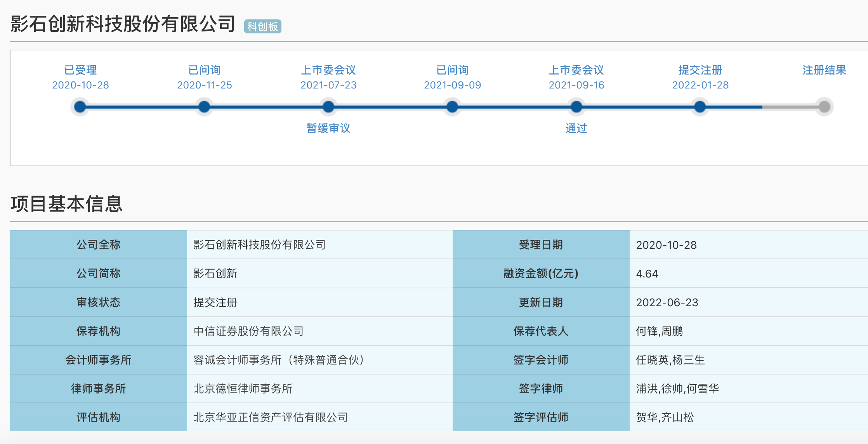The image size is (868, 444).
Task: Click the 2020-11-25 已问询 timeline dot
Action: 204,107
